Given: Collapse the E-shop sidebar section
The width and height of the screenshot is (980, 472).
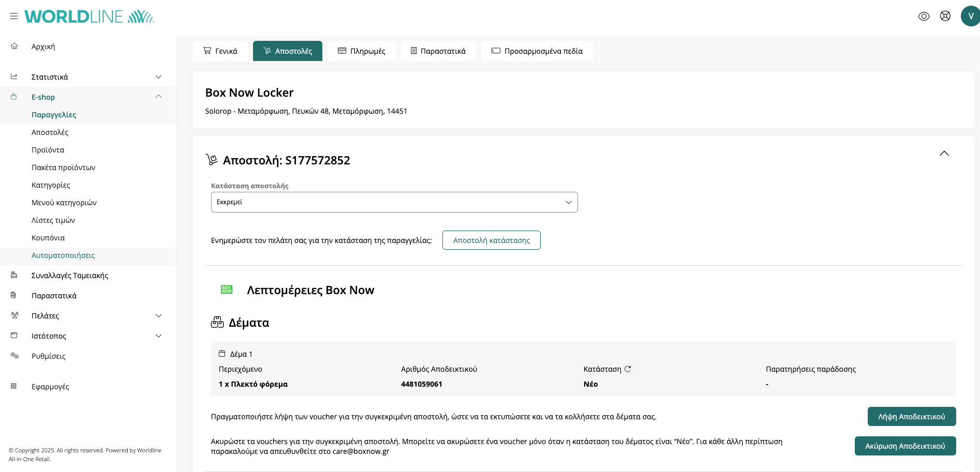Looking at the screenshot, I should click(x=158, y=97).
